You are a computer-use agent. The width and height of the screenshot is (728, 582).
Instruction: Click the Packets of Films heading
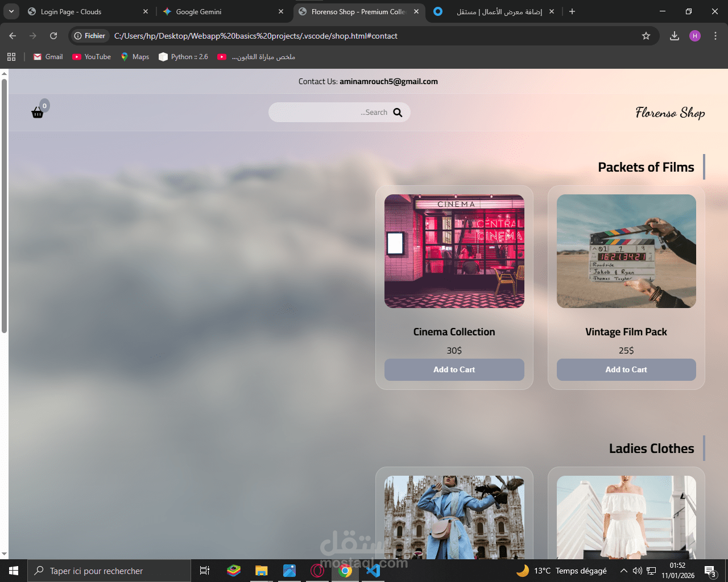(646, 167)
